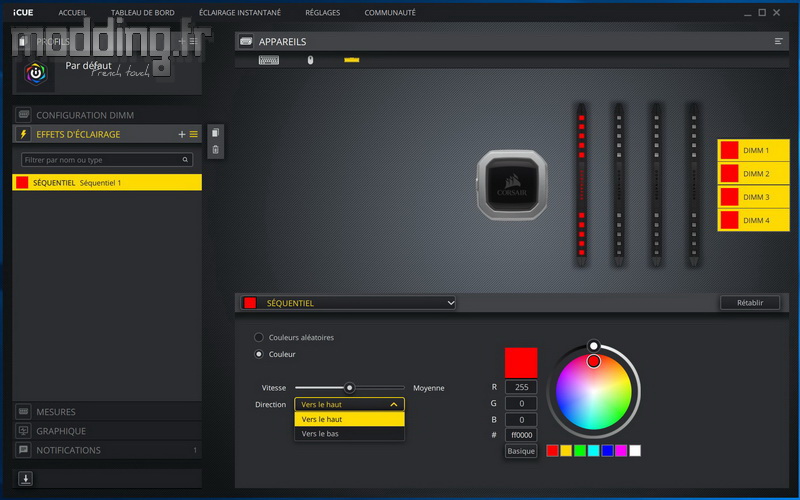Select DIMM 2 zone
800x500 pixels.
pyautogui.click(x=754, y=173)
